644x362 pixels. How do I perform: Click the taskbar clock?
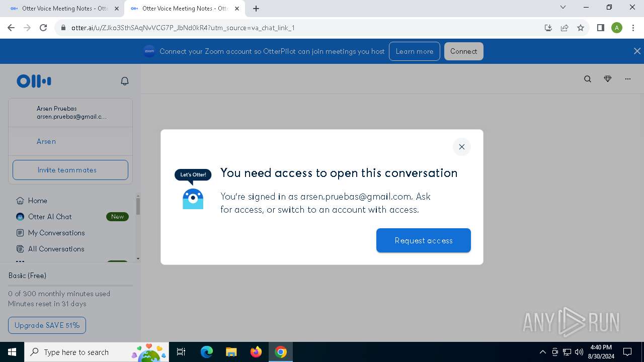(601, 352)
